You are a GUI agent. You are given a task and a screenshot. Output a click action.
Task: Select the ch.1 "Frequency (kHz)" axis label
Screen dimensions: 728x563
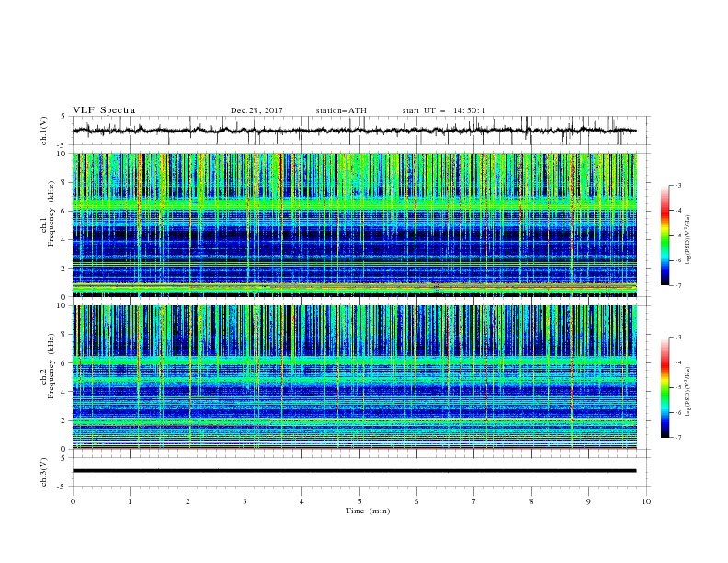[x=51, y=214]
